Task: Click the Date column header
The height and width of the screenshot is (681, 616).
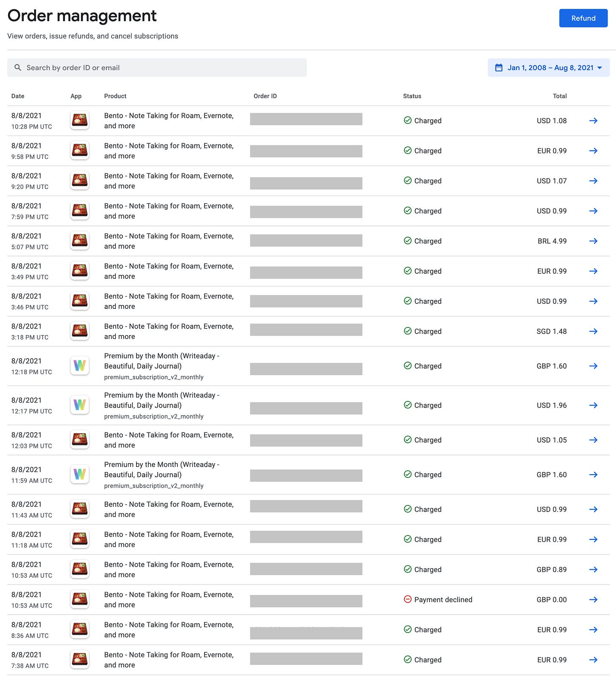Action: tap(18, 96)
